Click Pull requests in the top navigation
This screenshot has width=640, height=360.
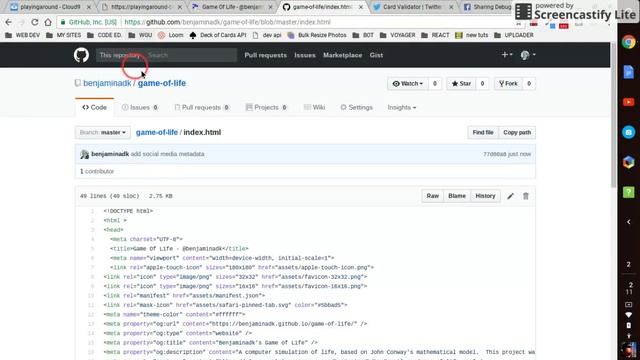tap(265, 55)
